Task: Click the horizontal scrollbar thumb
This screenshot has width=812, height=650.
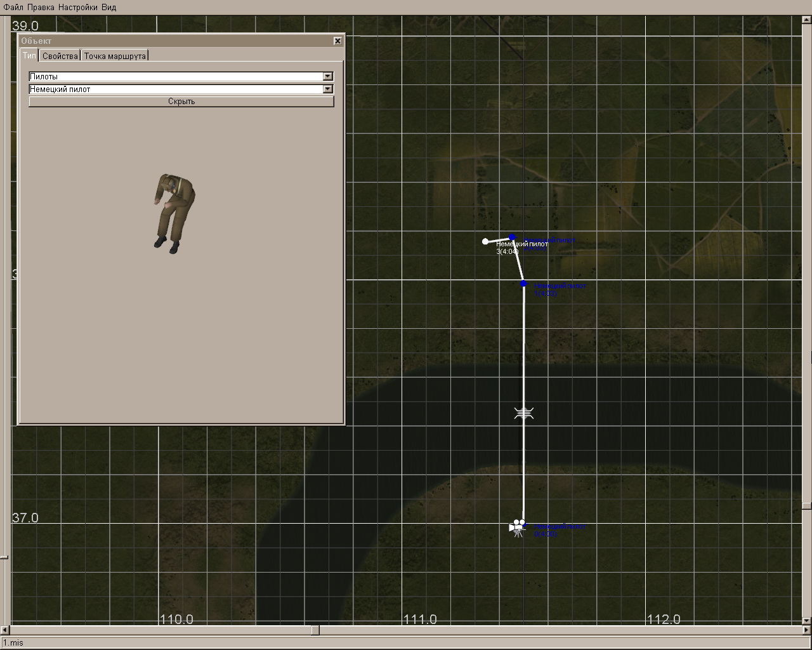Action: click(315, 630)
